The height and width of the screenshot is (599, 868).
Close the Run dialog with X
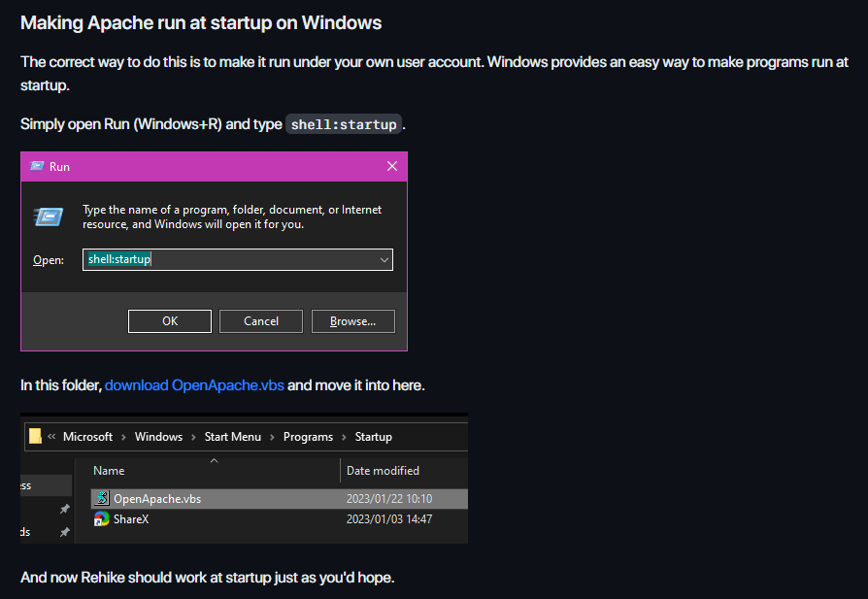pyautogui.click(x=392, y=166)
